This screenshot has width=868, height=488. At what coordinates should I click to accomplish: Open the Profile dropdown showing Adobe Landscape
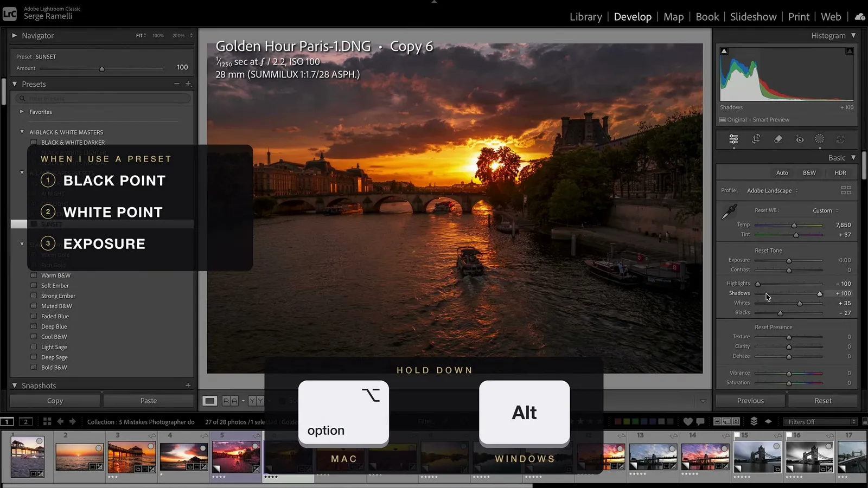coord(773,190)
